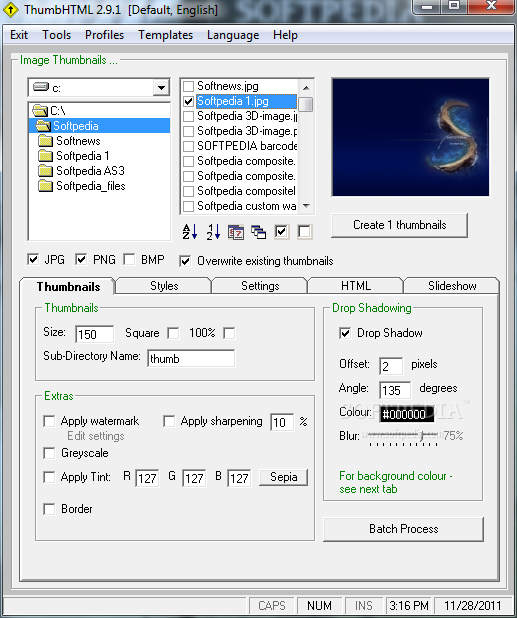Open the Language menu
The image size is (517, 618).
coord(233,35)
